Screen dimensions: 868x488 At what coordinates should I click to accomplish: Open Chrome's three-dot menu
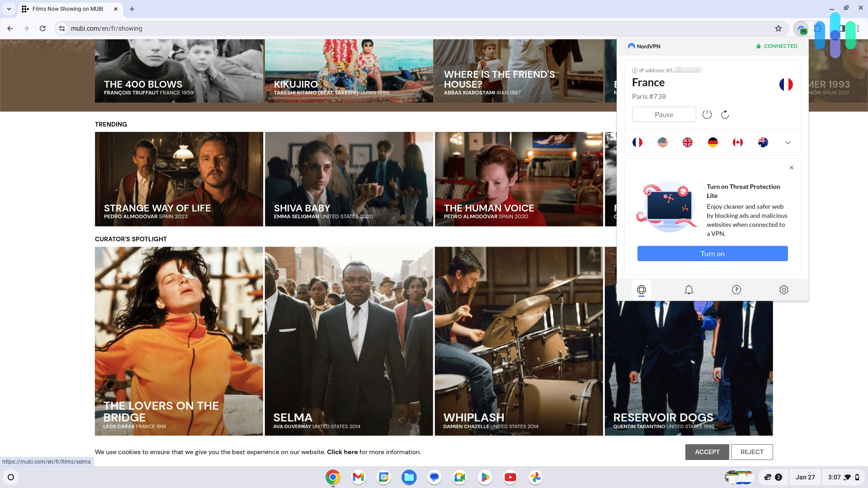coord(858,28)
